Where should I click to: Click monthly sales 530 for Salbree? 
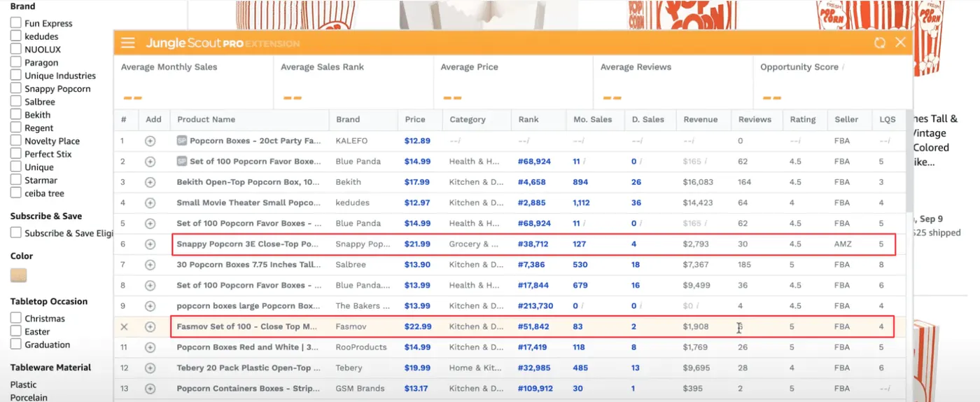pos(580,265)
